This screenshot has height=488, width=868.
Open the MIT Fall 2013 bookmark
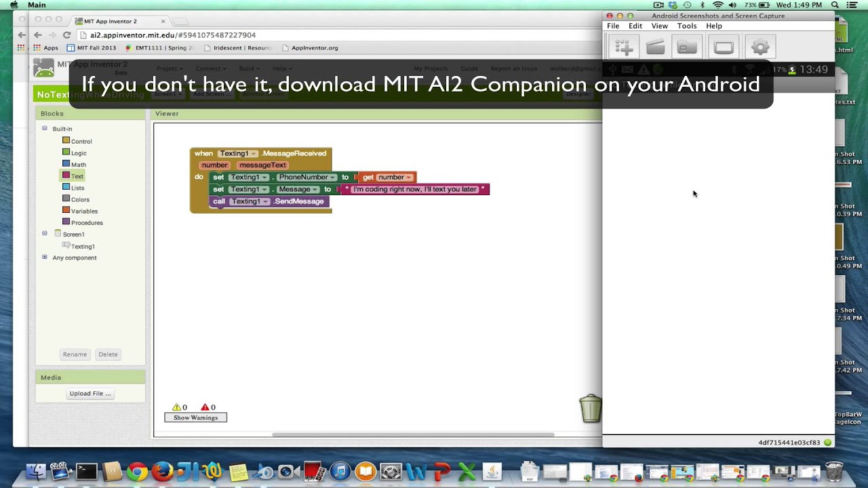92,48
